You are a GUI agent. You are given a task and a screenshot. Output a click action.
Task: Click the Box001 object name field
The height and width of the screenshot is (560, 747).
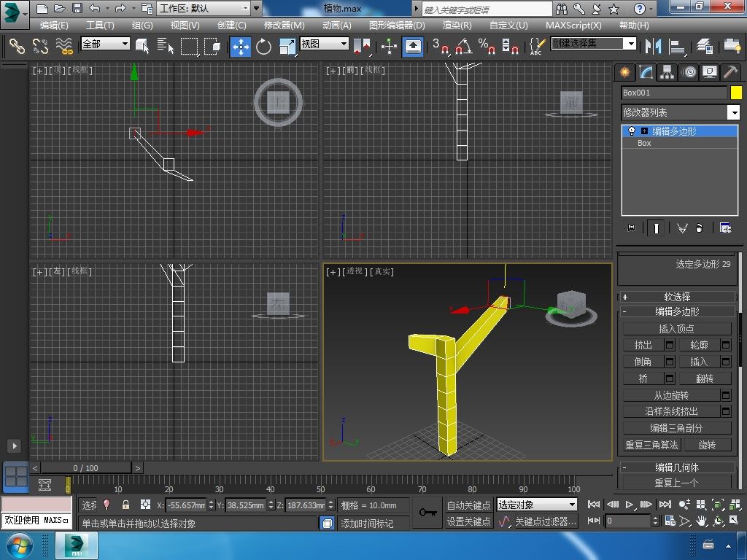[x=673, y=93]
